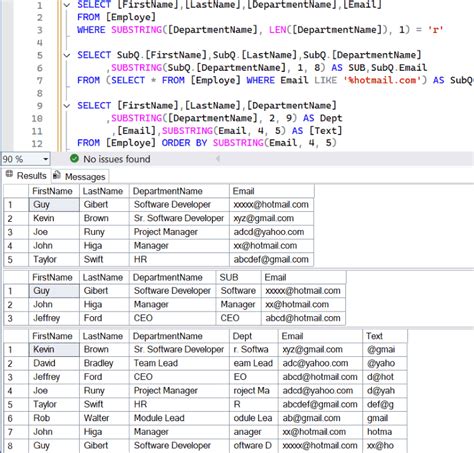Switch to the Messages tab
This screenshot has width=474, height=453.
pos(80,176)
